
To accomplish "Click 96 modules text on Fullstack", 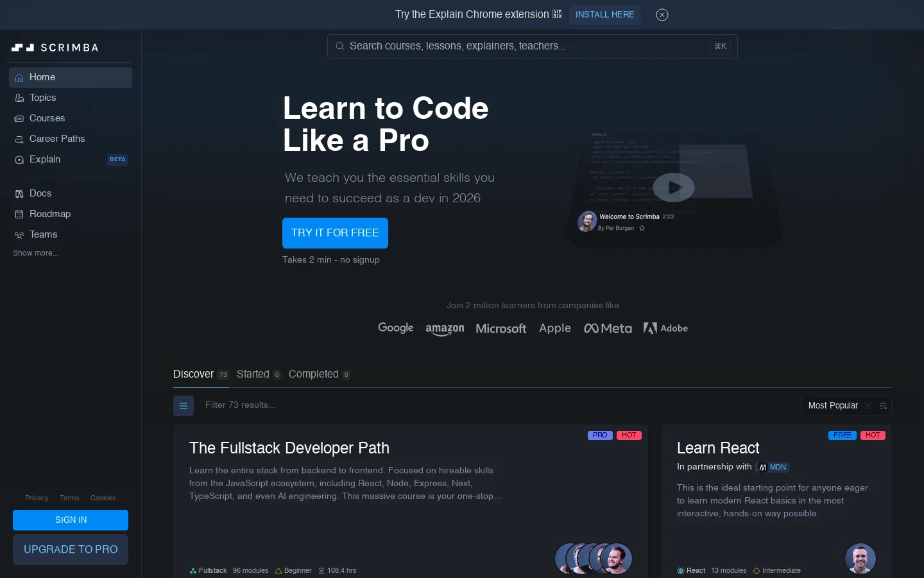I will tap(250, 570).
